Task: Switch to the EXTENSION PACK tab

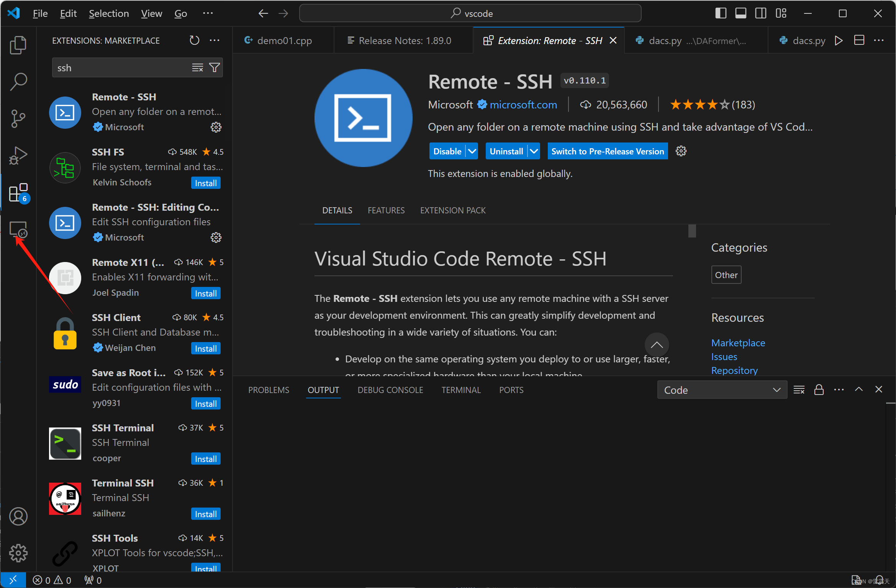Action: 453,210
